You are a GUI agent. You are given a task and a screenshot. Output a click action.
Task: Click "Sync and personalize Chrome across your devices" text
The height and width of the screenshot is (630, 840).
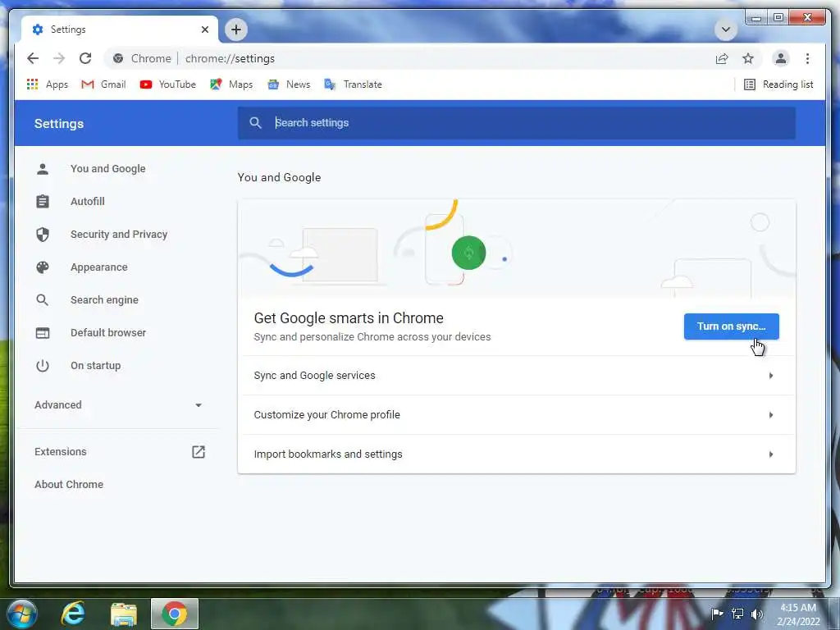pos(372,337)
